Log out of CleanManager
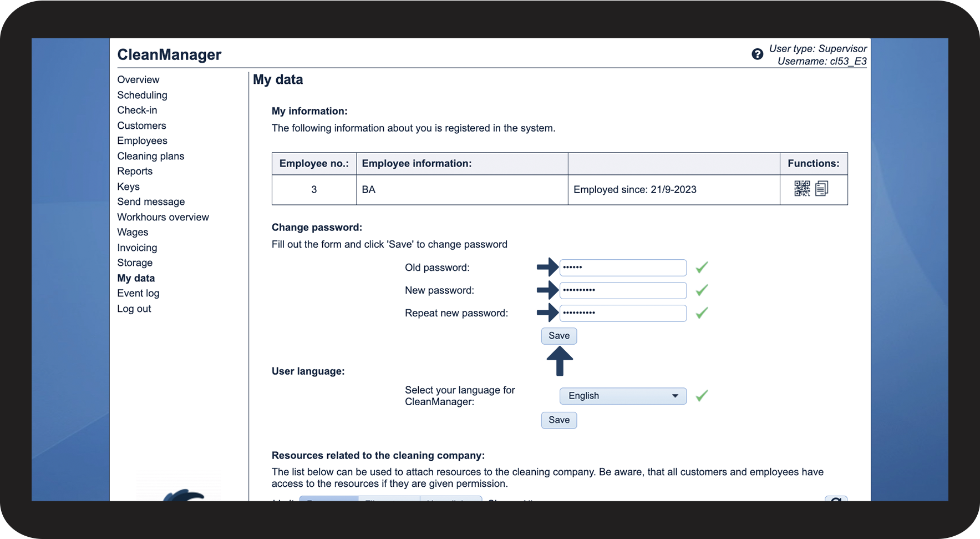 [134, 309]
